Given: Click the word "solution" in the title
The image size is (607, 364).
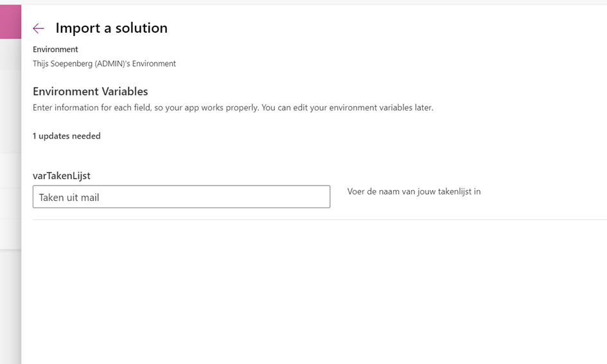Looking at the screenshot, I should click(x=141, y=28).
